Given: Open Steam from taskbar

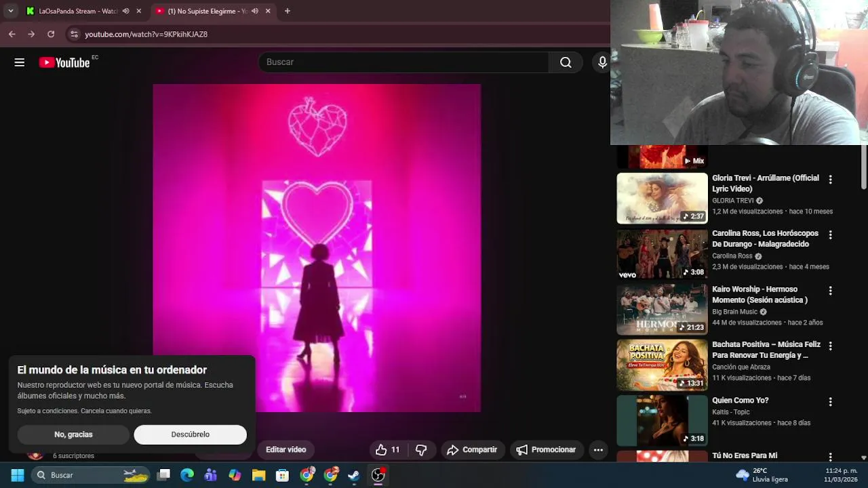Looking at the screenshot, I should coord(354,475).
